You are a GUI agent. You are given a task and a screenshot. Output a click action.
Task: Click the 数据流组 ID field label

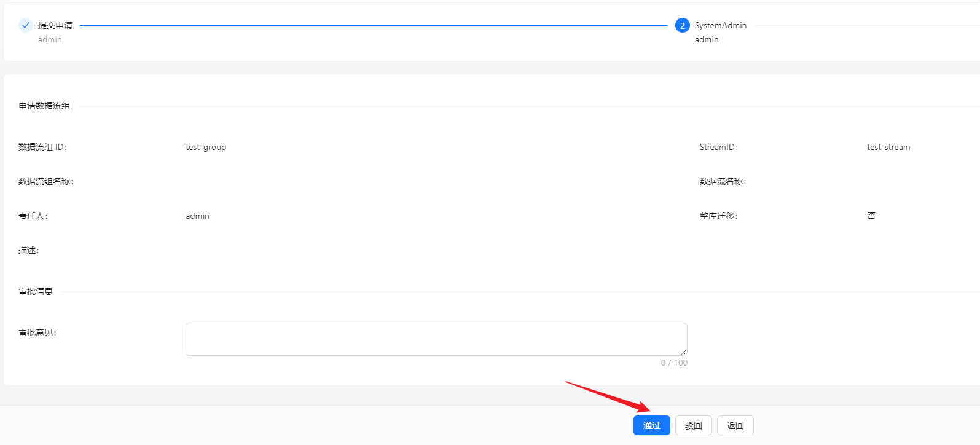[x=42, y=147]
